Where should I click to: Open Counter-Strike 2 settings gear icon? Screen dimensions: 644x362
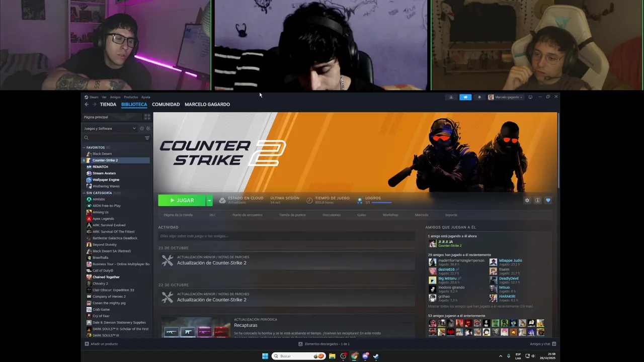pos(527,200)
